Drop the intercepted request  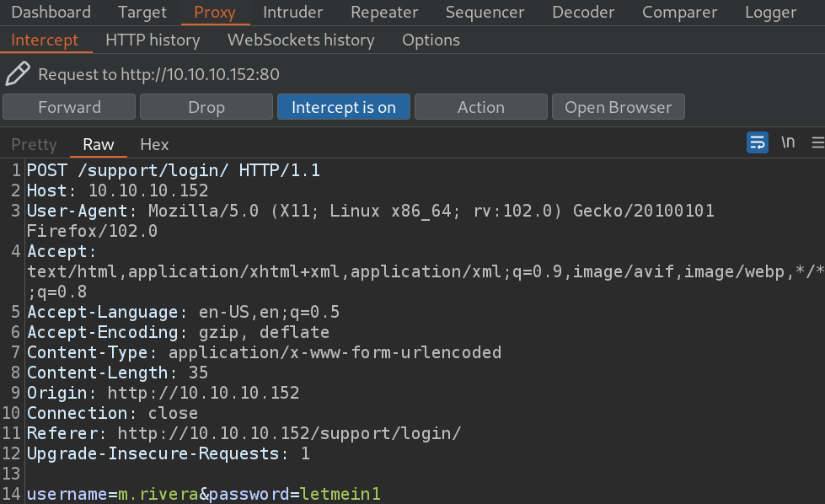[x=206, y=107]
